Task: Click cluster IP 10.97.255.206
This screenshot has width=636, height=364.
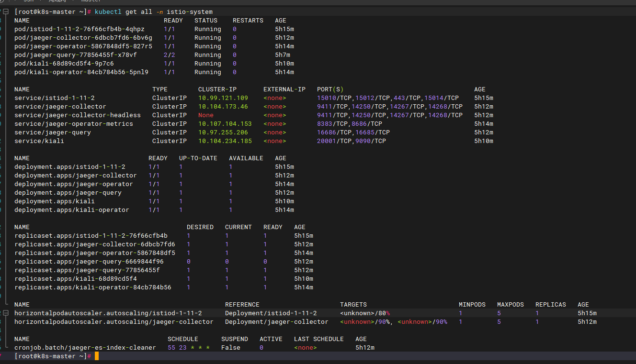Action: [223, 132]
